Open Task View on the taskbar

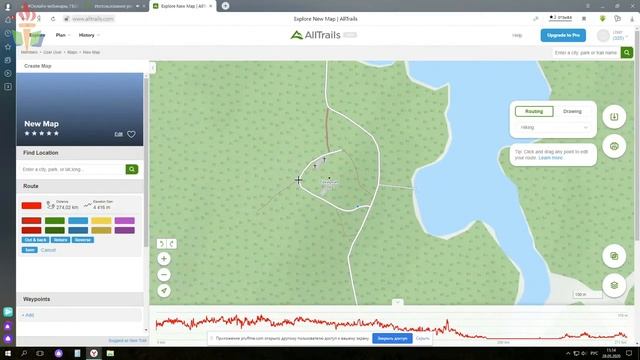40,353
